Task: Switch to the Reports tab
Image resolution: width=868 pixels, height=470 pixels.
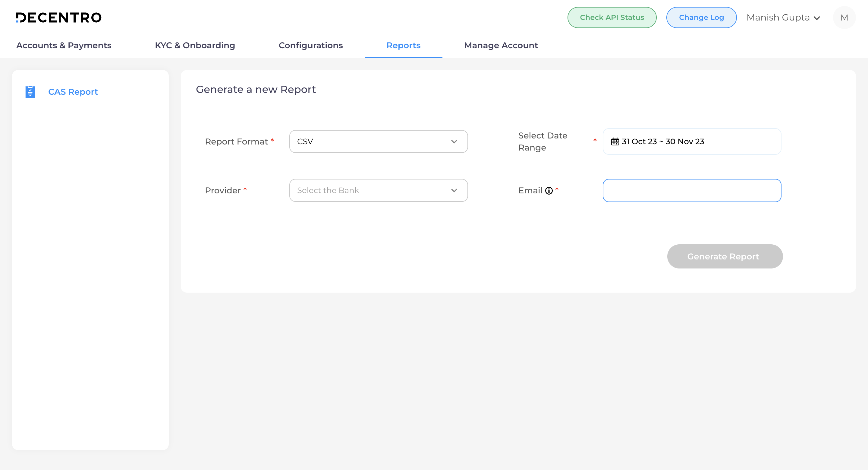Action: pos(403,46)
